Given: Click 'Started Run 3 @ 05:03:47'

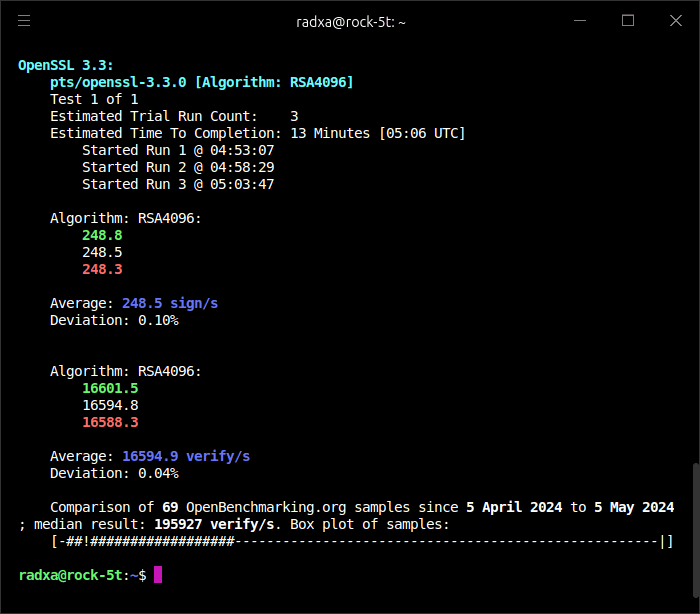Looking at the screenshot, I should pyautogui.click(x=178, y=184).
